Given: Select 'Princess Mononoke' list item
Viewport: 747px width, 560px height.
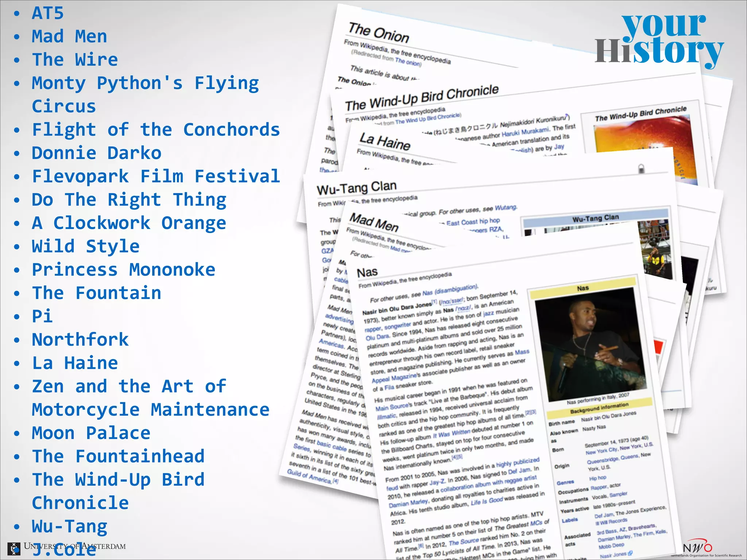Looking at the screenshot, I should click(123, 269).
